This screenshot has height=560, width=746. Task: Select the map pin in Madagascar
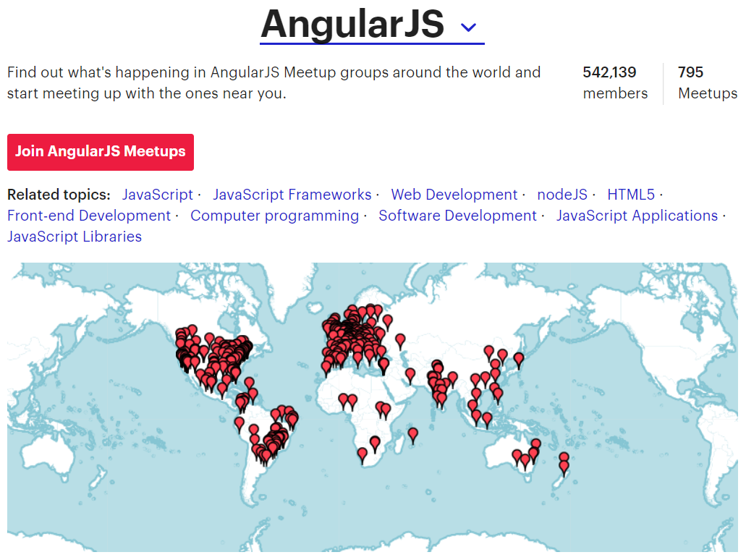pyautogui.click(x=413, y=436)
